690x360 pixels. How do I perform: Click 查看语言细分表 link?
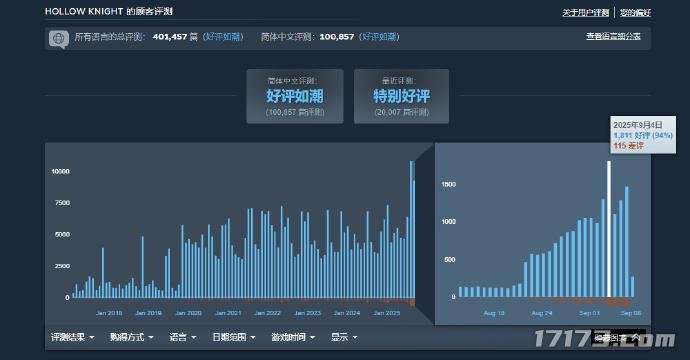pos(613,37)
